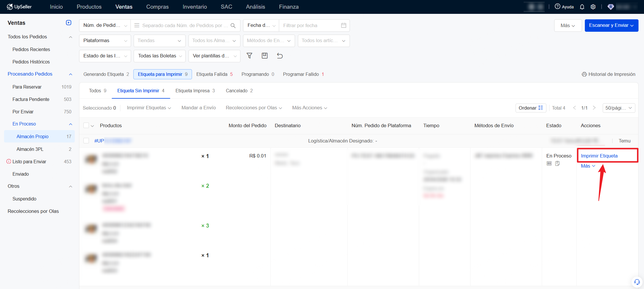Click the filter funnel icon
The height and width of the screenshot is (289, 644).
249,56
